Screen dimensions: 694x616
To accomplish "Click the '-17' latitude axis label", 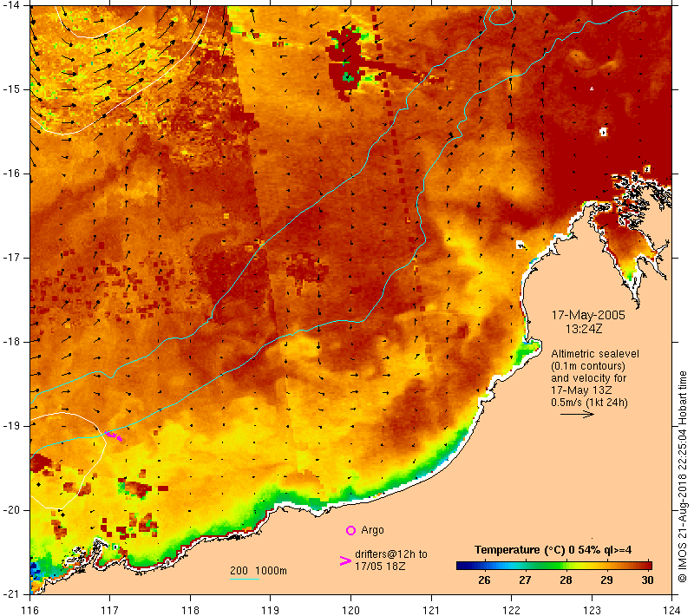I will click(11, 258).
